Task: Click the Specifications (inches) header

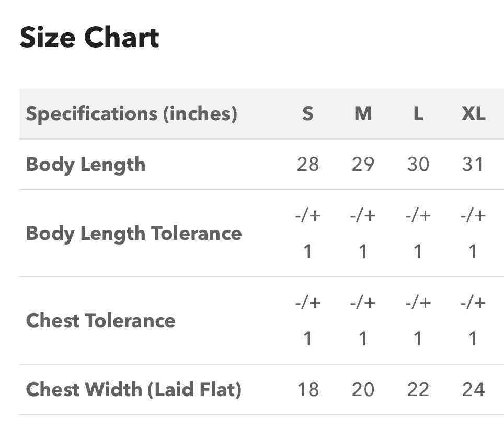Action: tap(131, 114)
